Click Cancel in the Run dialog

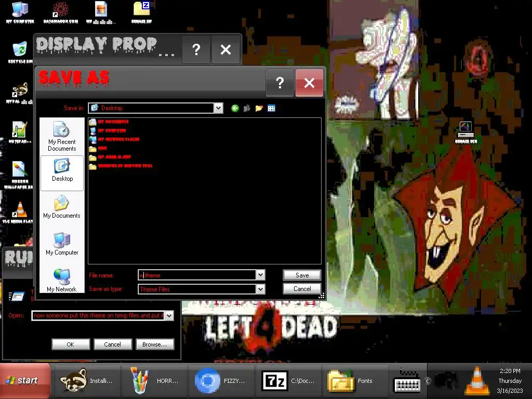click(112, 344)
